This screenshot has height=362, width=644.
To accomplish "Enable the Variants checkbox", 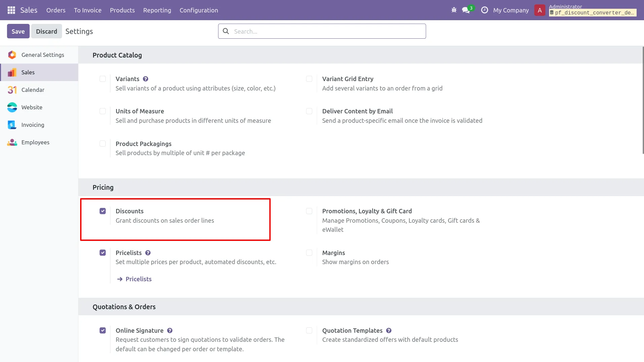I will pos(103,79).
